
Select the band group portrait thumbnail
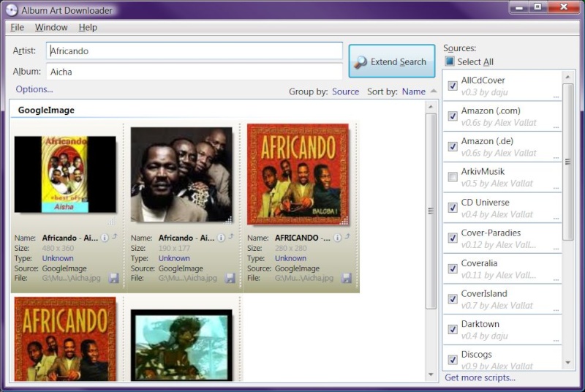pyautogui.click(x=181, y=175)
